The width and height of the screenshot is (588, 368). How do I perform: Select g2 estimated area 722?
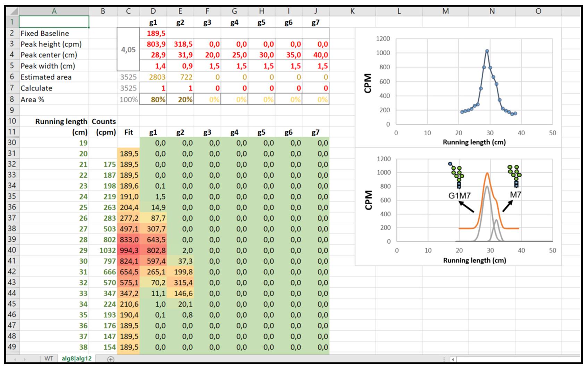point(180,77)
